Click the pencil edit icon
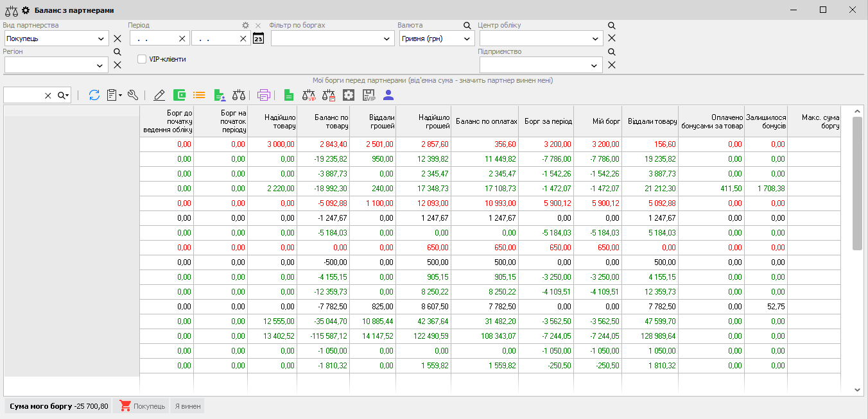The image size is (868, 419). [x=159, y=95]
